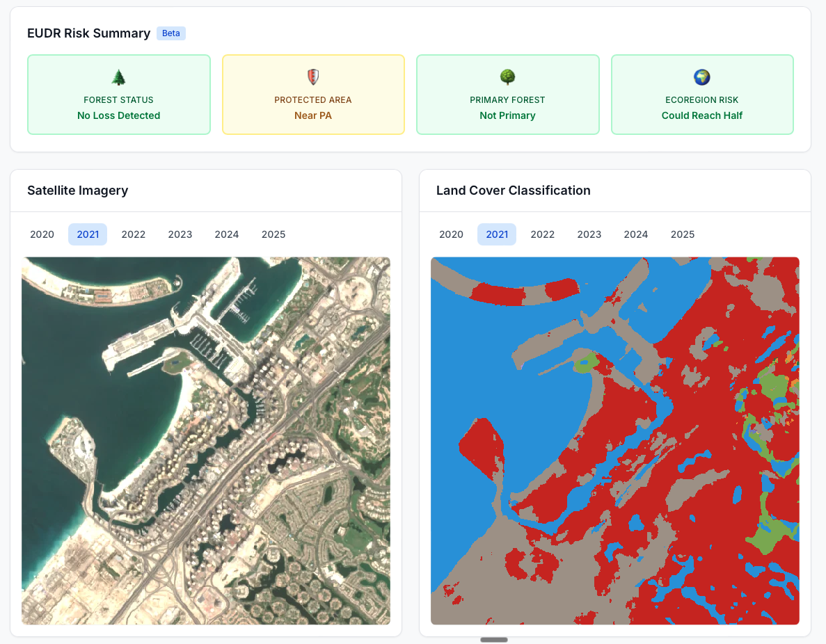Screen dimensions: 826x644
Task: Click the Primary Forest tree icon
Action: coord(507,77)
